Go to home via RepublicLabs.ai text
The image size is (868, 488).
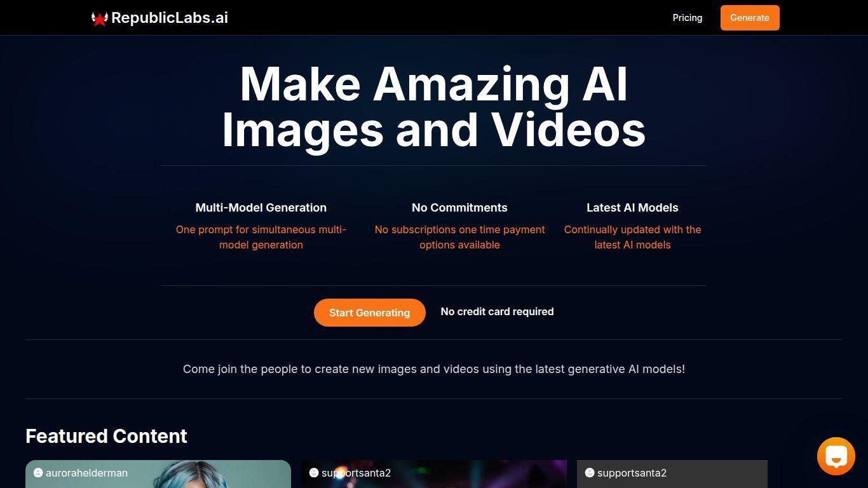169,18
